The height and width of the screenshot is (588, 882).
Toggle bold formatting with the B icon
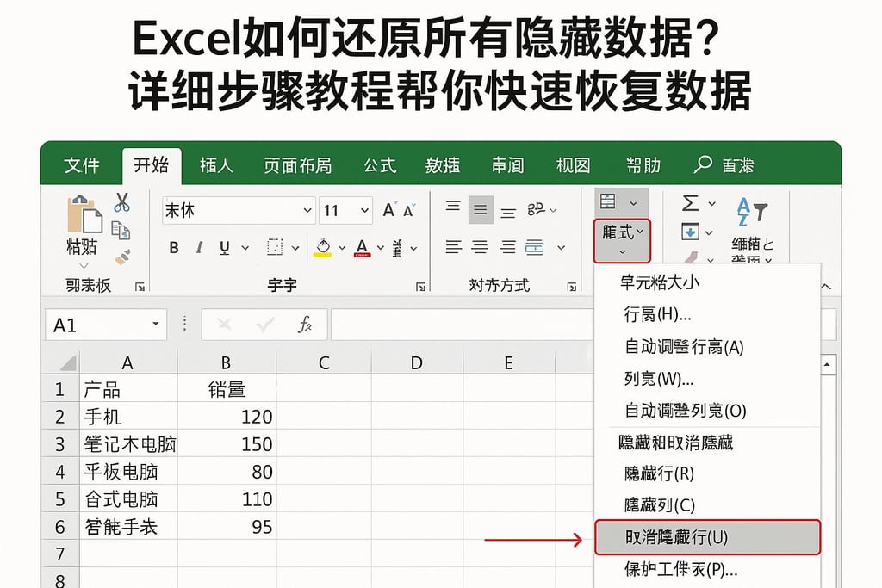[174, 247]
